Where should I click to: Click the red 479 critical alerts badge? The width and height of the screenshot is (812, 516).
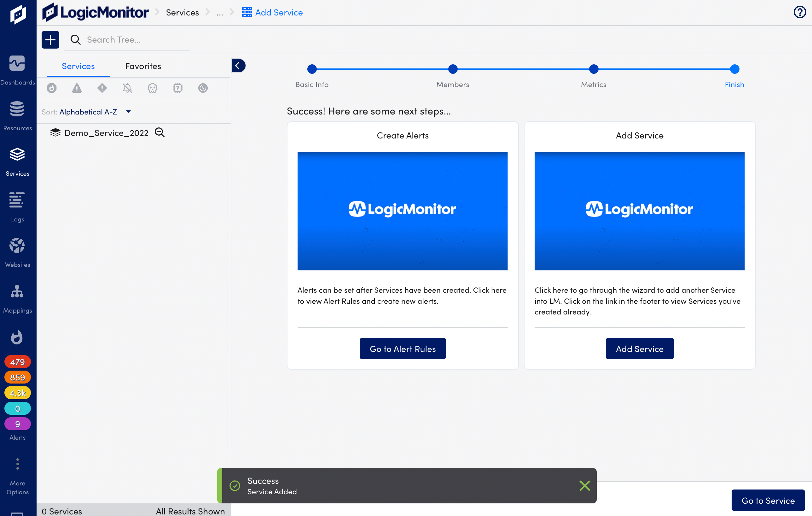18,362
